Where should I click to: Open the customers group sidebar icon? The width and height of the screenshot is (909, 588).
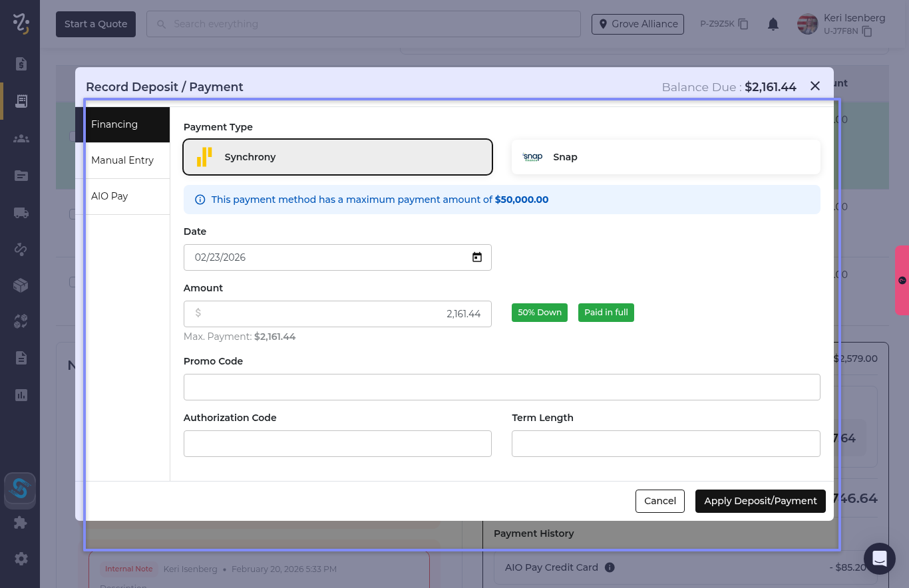tap(21, 138)
